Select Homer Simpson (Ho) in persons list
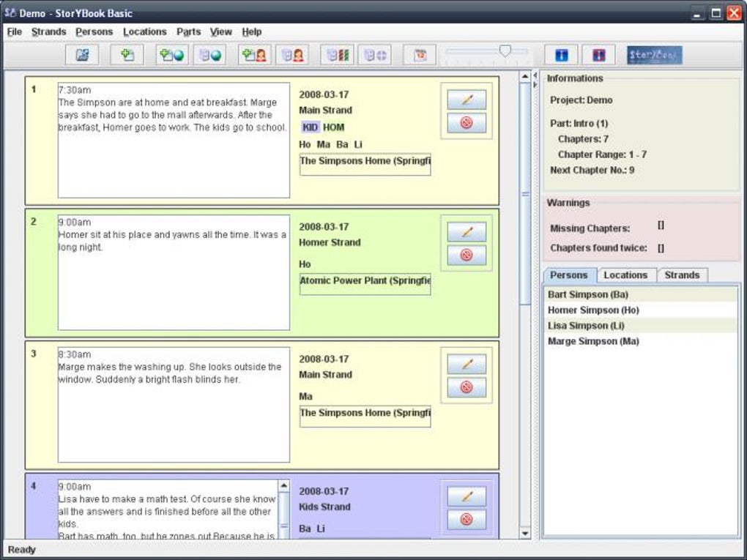 click(x=640, y=310)
